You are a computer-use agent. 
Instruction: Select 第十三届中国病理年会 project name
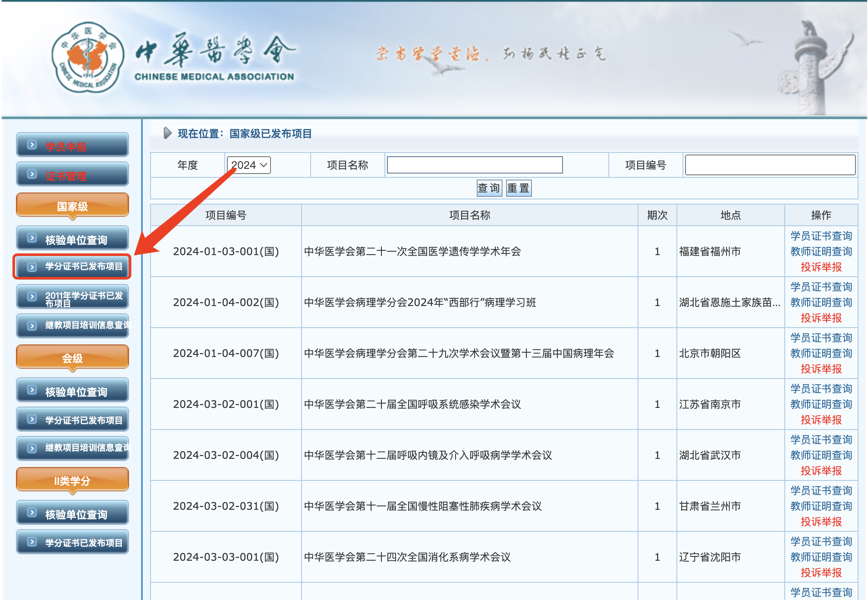coord(459,354)
